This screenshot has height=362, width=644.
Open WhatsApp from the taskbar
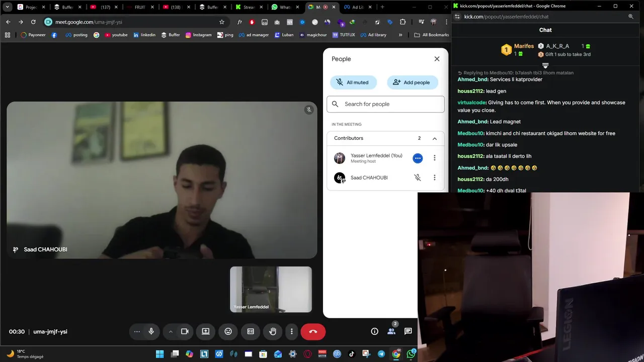pyautogui.click(x=411, y=354)
